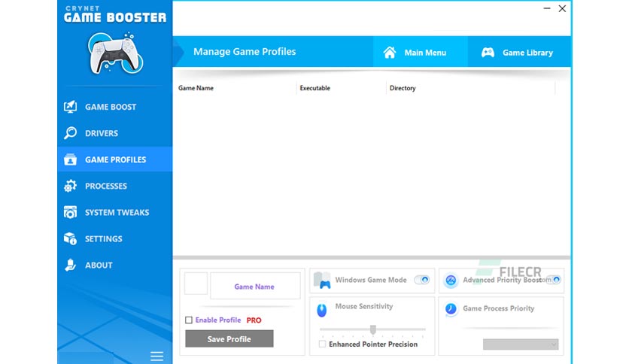This screenshot has height=364, width=629.
Task: Click the Drivers magnifier icon
Action: coord(70,132)
